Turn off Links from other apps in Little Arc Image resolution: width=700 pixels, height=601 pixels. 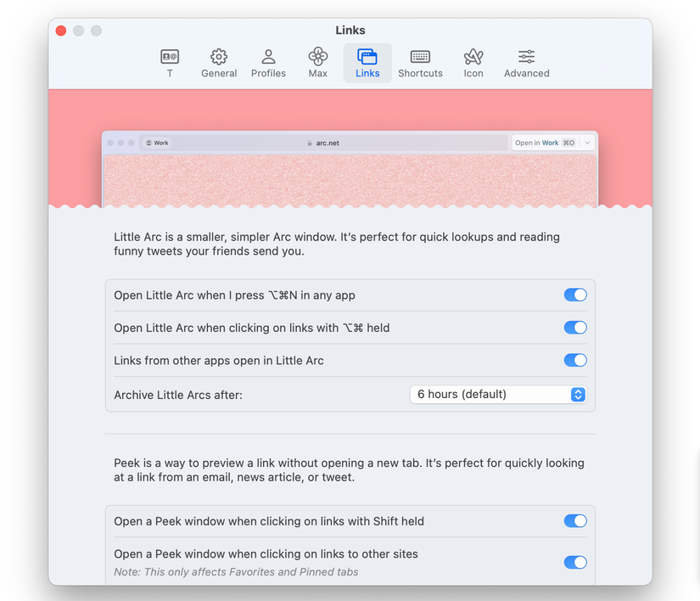(x=575, y=360)
